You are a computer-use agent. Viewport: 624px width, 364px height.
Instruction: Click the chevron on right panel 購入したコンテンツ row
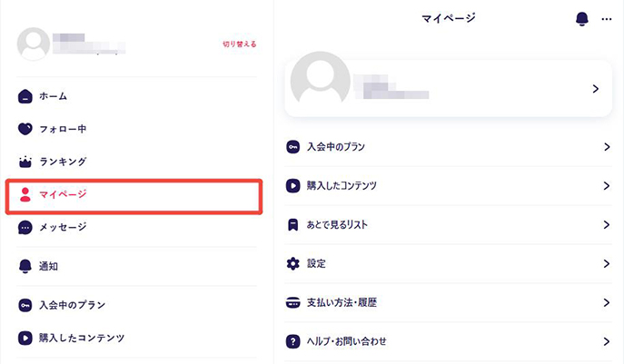coord(607,186)
